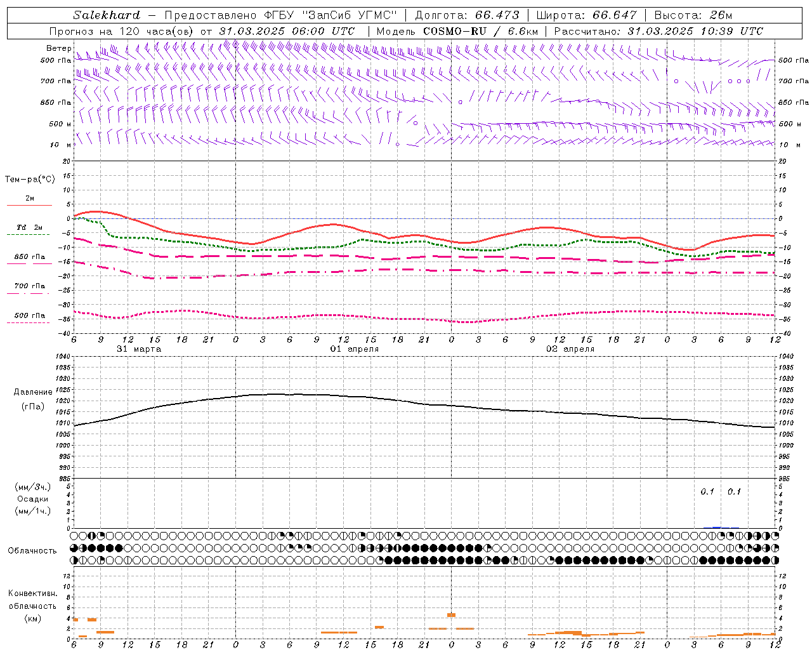Image resolution: width=812 pixels, height=650 pixels.
Task: Click the 2м temperature legend label
Action: click(30, 199)
